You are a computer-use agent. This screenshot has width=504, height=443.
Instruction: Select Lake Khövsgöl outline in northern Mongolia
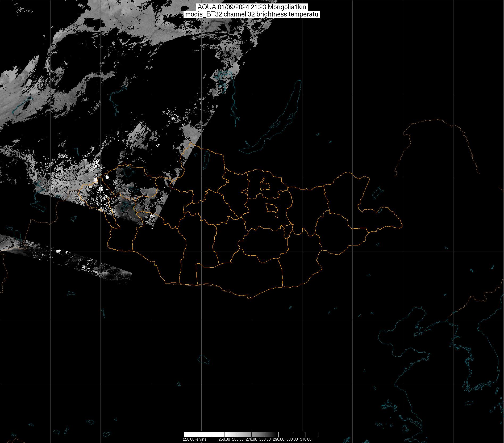[206, 159]
